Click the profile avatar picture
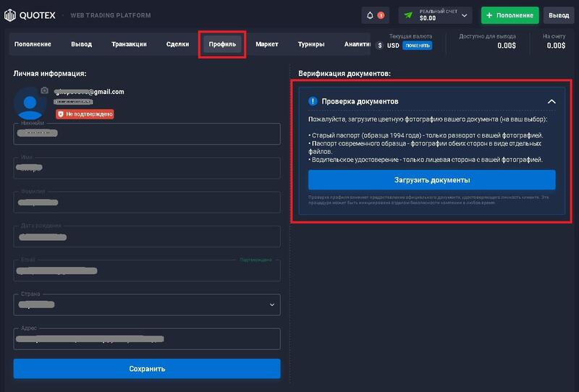Screen dimensions: 579x392 click(x=30, y=104)
